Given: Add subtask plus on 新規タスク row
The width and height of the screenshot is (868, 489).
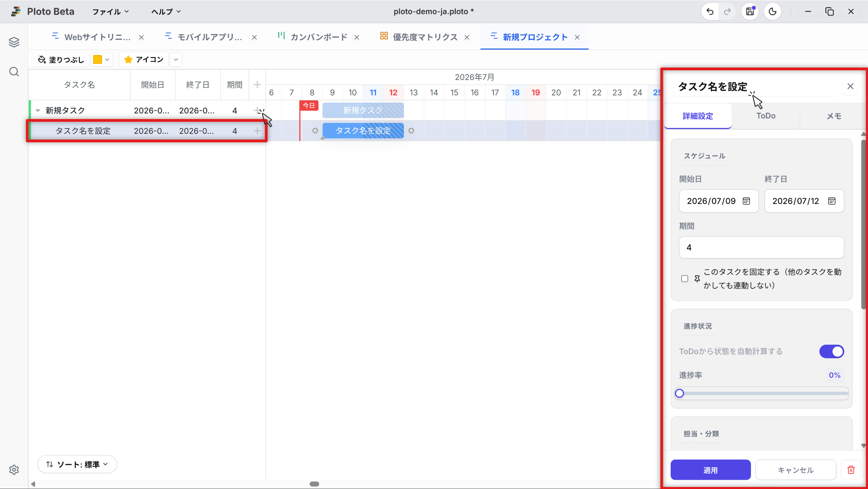Looking at the screenshot, I should [x=257, y=110].
